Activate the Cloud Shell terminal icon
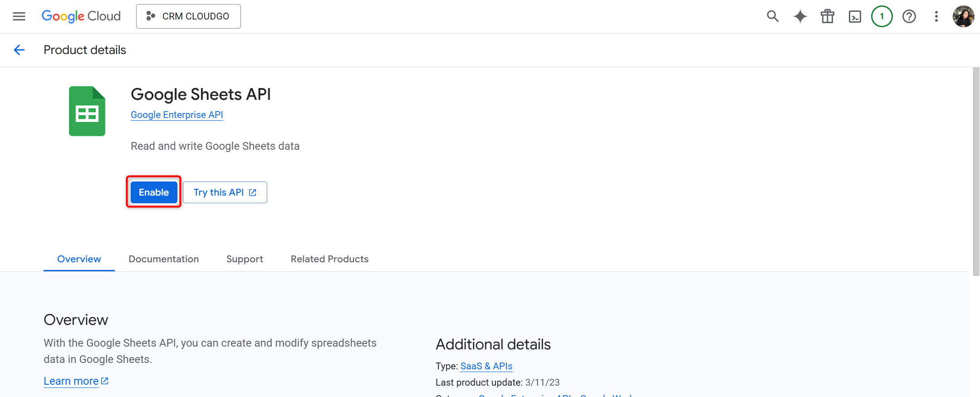 click(855, 17)
